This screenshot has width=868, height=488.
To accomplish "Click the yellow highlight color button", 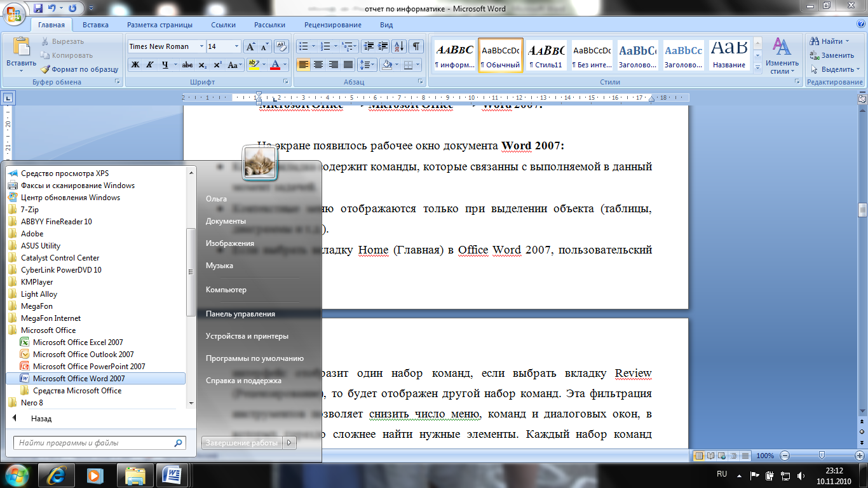I will click(254, 65).
